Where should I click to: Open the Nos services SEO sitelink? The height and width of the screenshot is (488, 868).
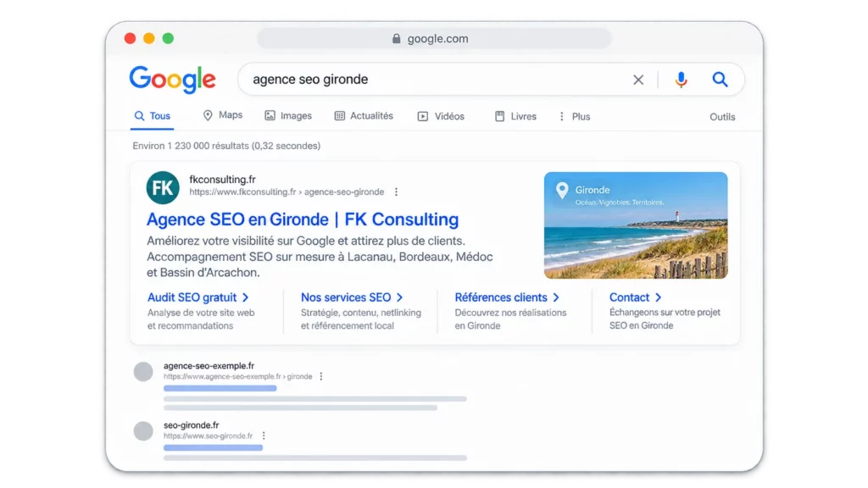[x=352, y=297]
